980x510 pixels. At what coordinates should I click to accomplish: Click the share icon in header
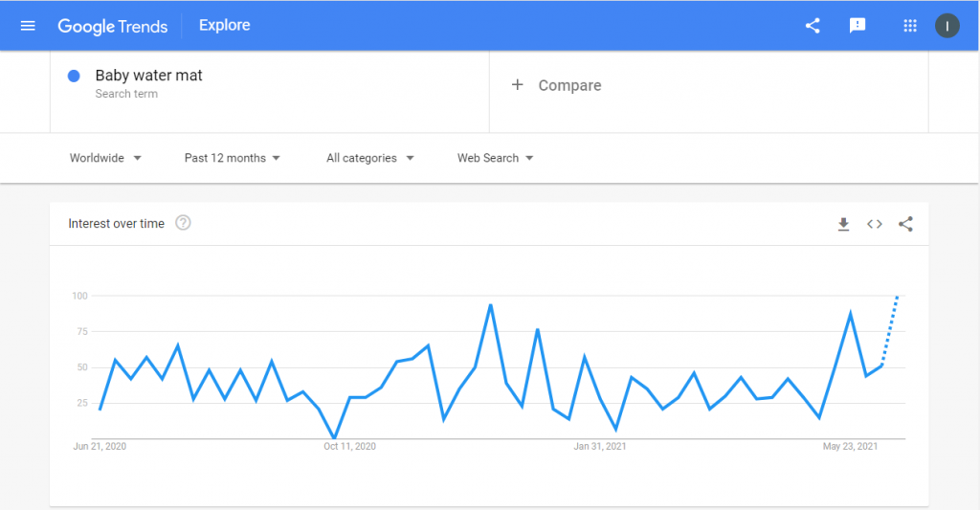point(813,26)
